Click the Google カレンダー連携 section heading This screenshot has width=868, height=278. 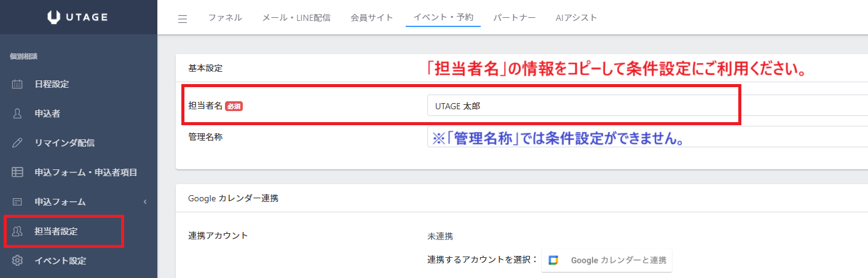point(233,198)
